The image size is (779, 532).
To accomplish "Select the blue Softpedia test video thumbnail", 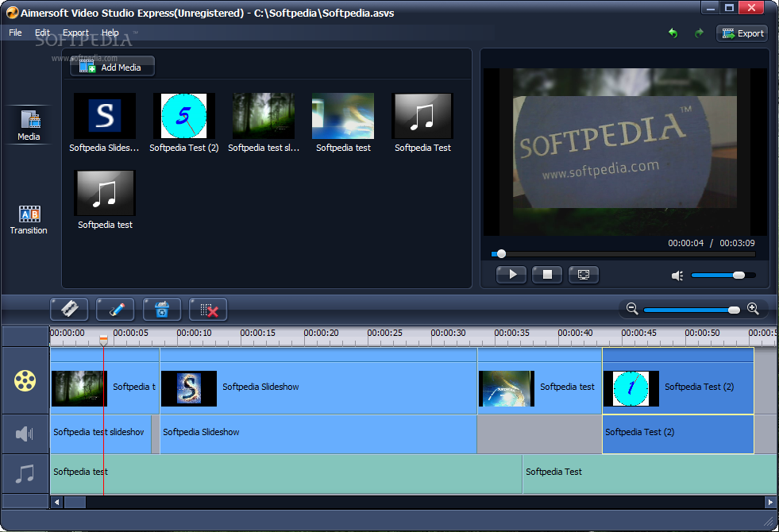I will pyautogui.click(x=343, y=122).
